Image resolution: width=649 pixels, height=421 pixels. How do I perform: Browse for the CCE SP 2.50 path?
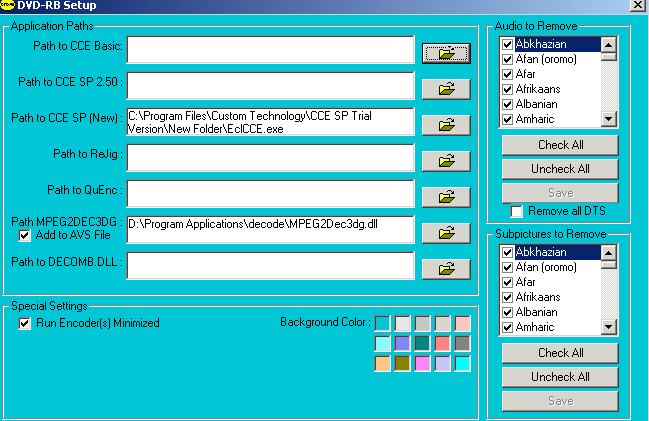tap(446, 89)
